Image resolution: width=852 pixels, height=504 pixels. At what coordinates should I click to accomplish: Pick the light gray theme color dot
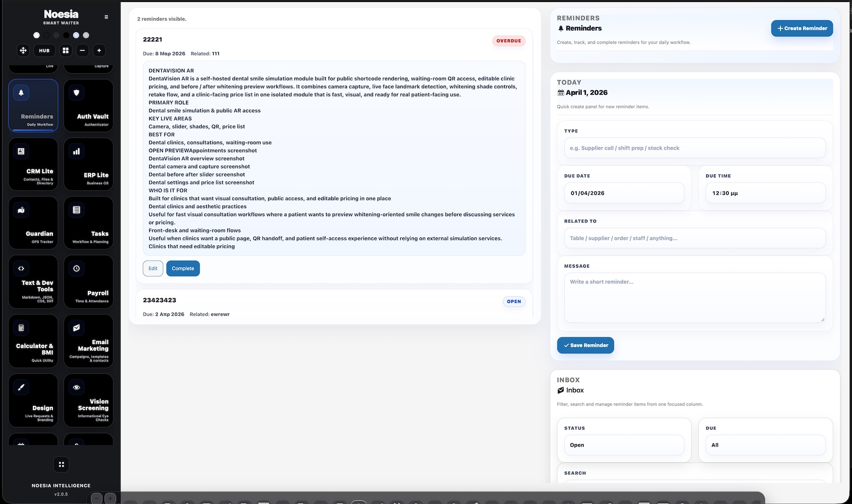click(x=86, y=35)
